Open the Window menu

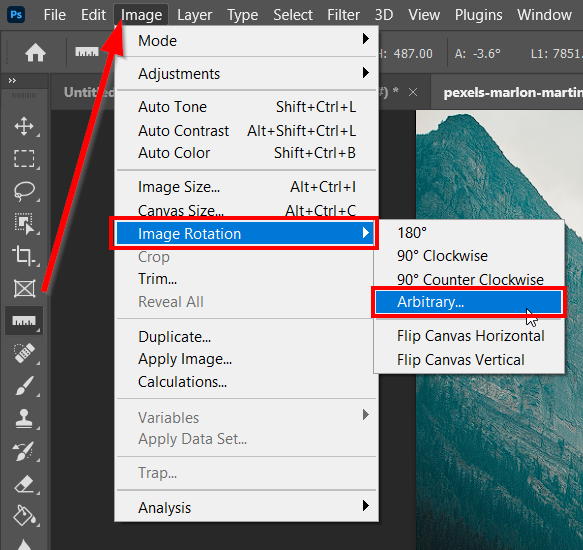[x=544, y=15]
